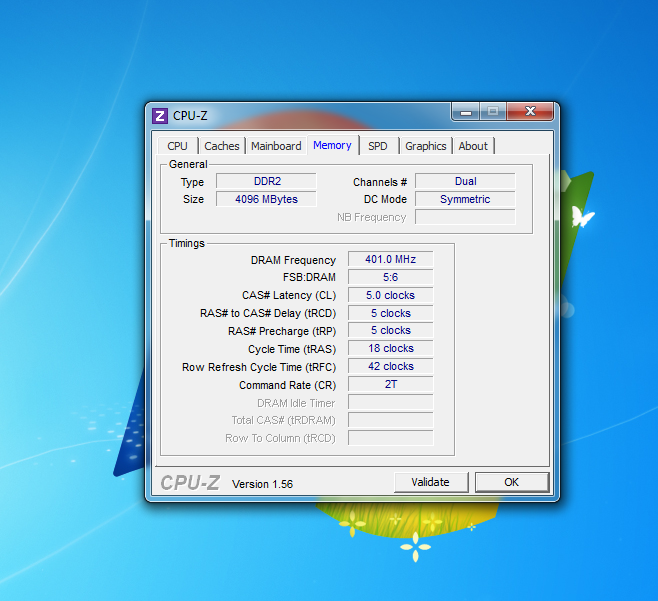Click the General group label
This screenshot has height=601, width=658.
(x=188, y=164)
